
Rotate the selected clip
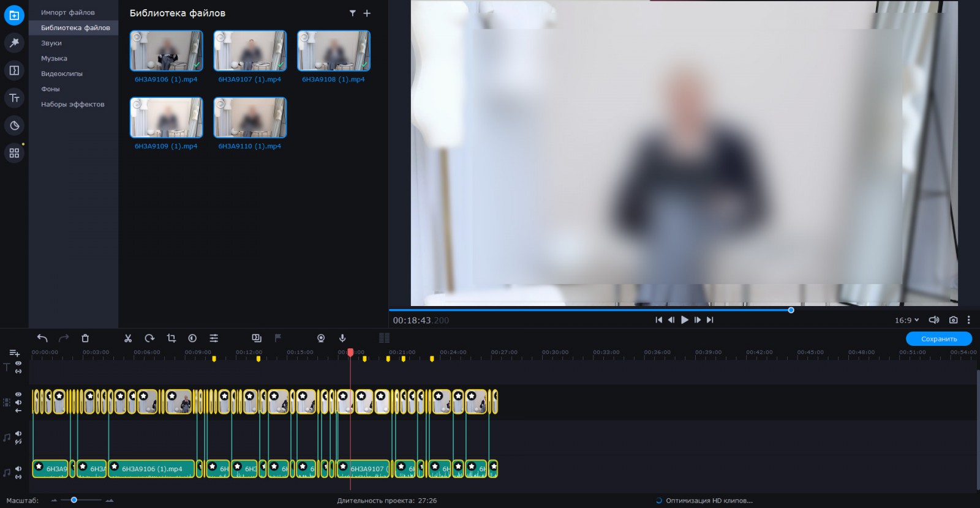(149, 338)
